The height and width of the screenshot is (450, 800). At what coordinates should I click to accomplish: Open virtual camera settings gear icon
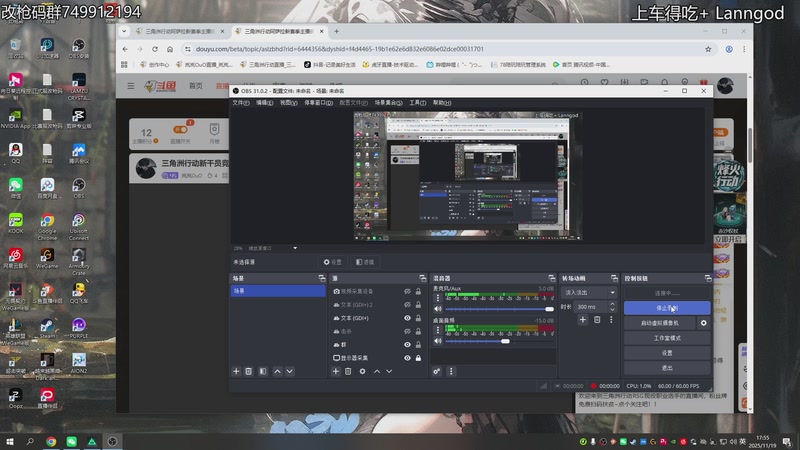704,323
